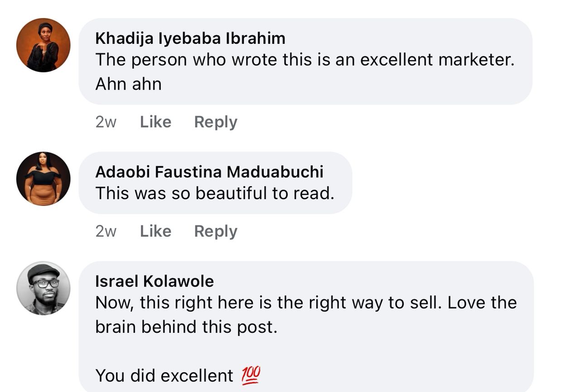Image resolution: width=580 pixels, height=392 pixels.
Task: Open Adaobi Faustina Maduabuchi's profile picture
Action: [43, 179]
